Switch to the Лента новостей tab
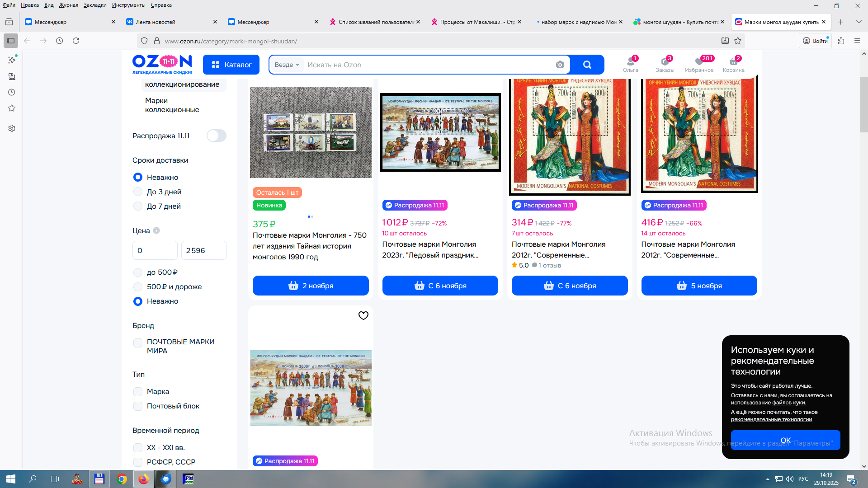The image size is (868, 488). click(x=156, y=22)
